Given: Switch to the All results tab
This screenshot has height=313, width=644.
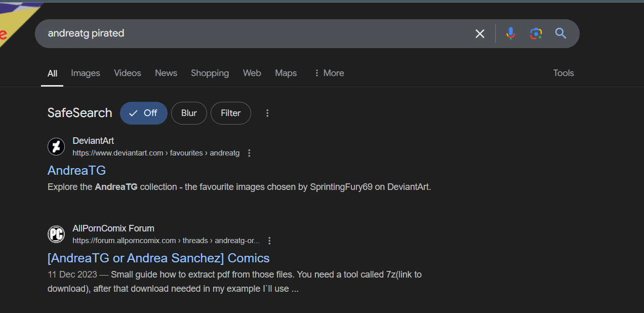Looking at the screenshot, I should point(52,73).
